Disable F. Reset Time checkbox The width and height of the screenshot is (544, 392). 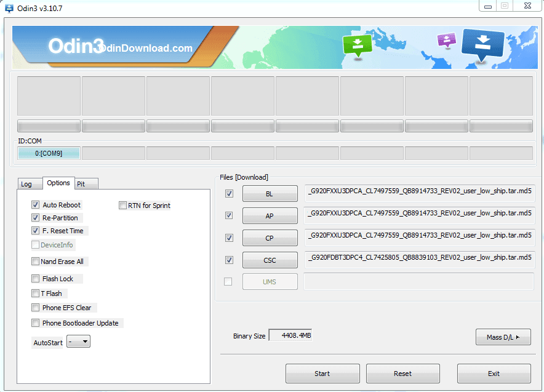tap(36, 231)
